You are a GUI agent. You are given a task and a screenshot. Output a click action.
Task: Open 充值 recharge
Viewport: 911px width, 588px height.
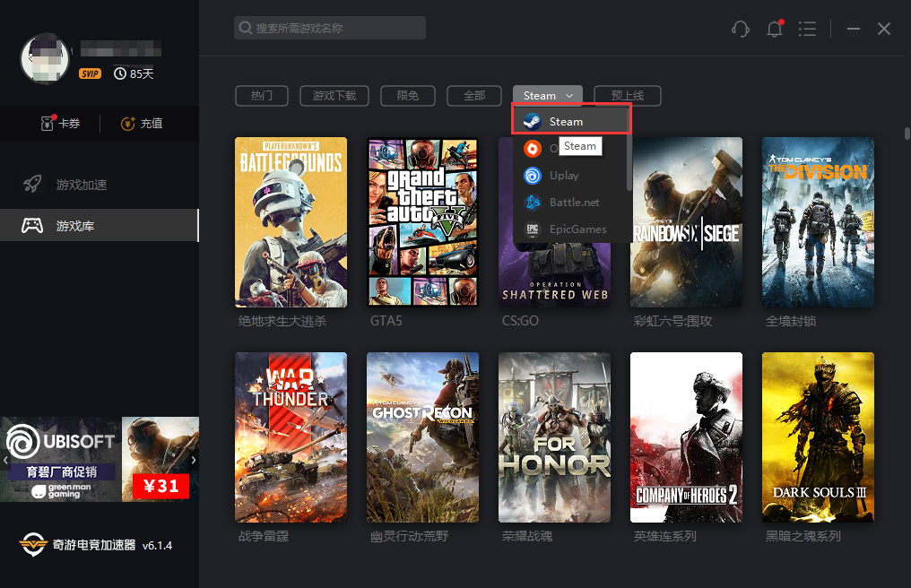[141, 123]
